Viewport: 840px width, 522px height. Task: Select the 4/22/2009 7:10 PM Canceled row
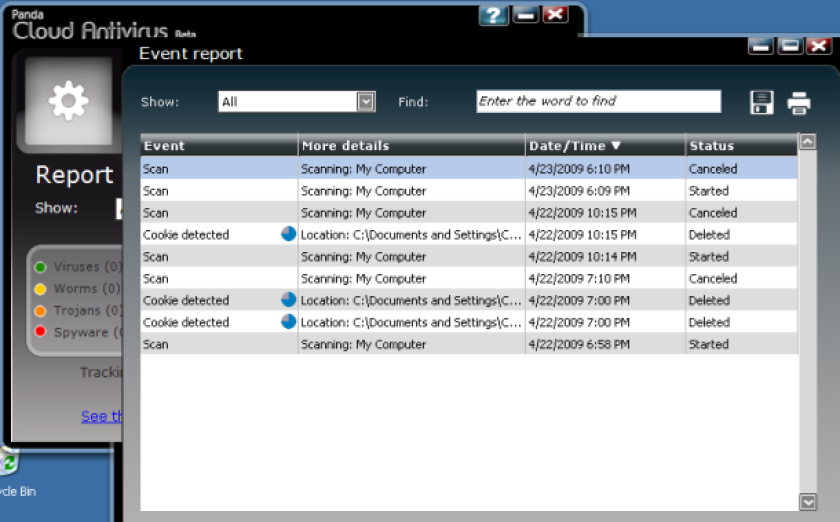469,278
